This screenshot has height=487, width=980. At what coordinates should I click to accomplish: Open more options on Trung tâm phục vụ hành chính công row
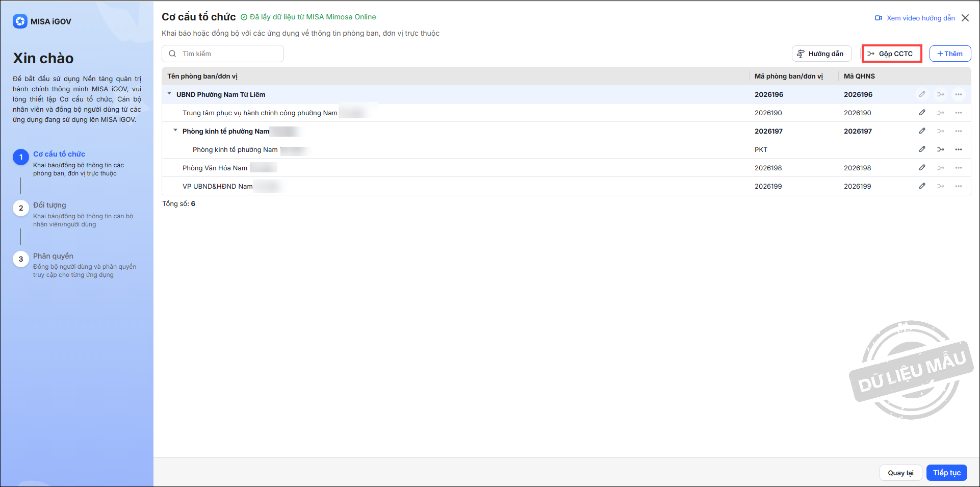[959, 113]
